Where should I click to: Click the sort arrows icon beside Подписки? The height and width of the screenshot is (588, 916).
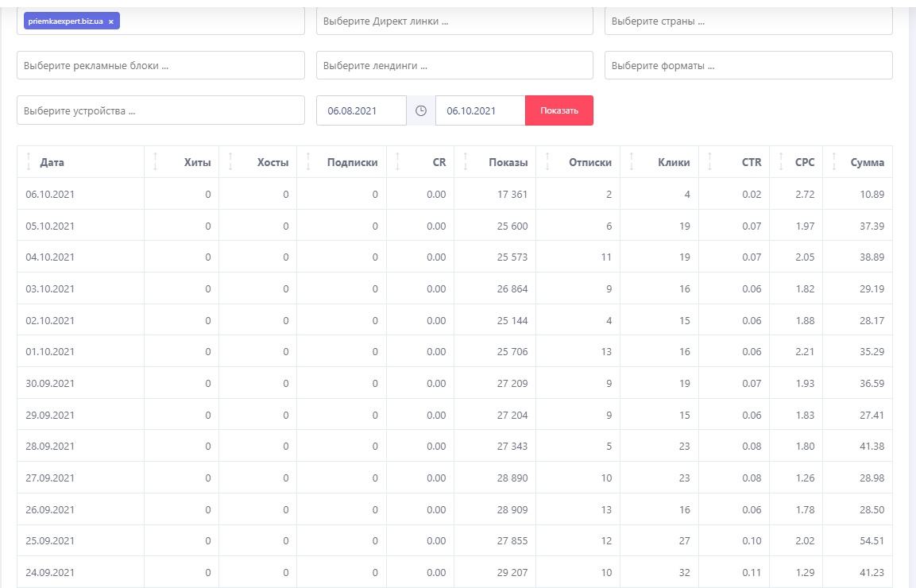pos(307,162)
